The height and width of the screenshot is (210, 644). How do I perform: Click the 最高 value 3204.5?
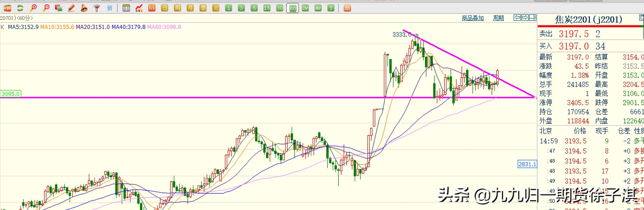coord(634,84)
